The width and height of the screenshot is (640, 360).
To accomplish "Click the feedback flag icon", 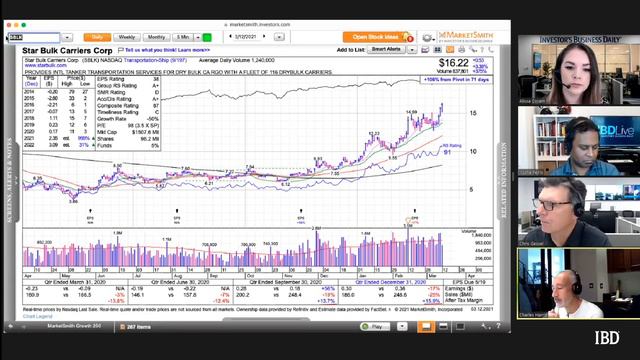I will 120,50.
